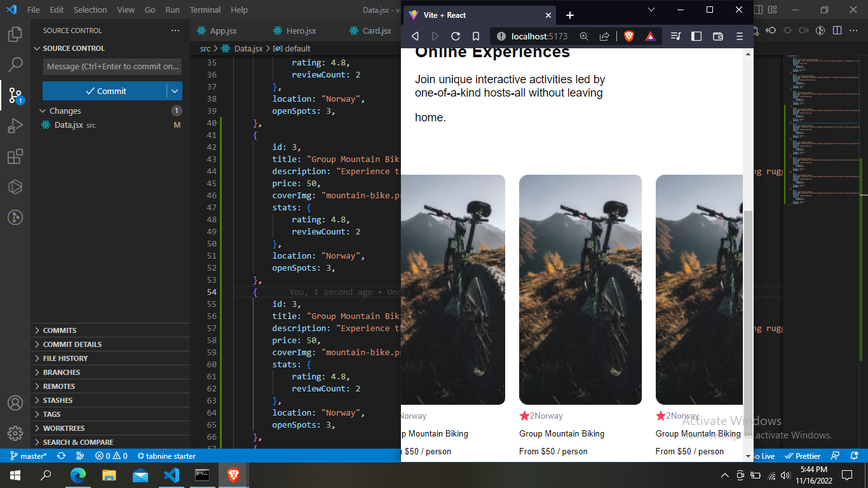Click the localhost:5173 address bar
The height and width of the screenshot is (488, 868).
pos(539,36)
